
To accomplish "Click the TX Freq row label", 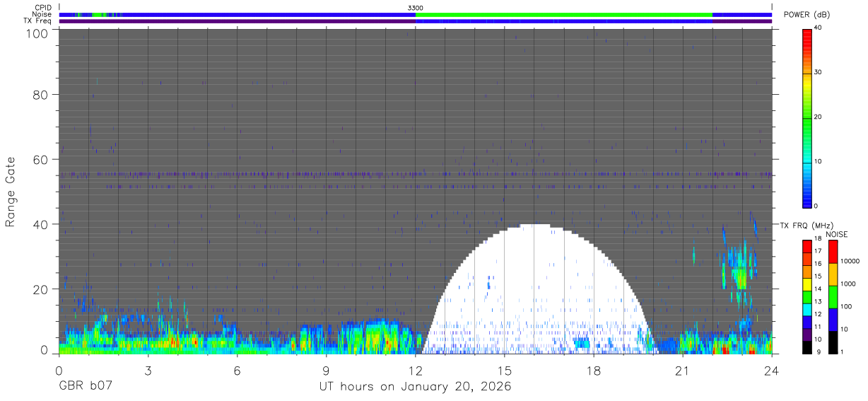I will (x=37, y=21).
